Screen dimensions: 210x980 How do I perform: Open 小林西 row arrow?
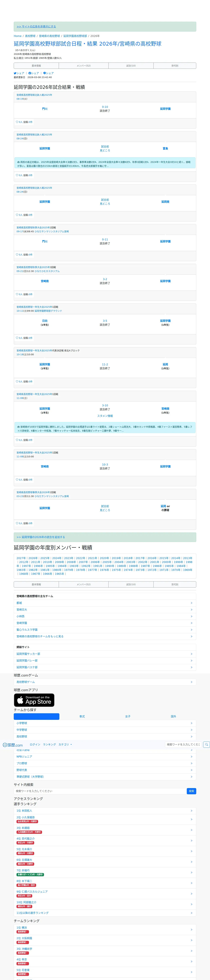pyautogui.click(x=191, y=616)
